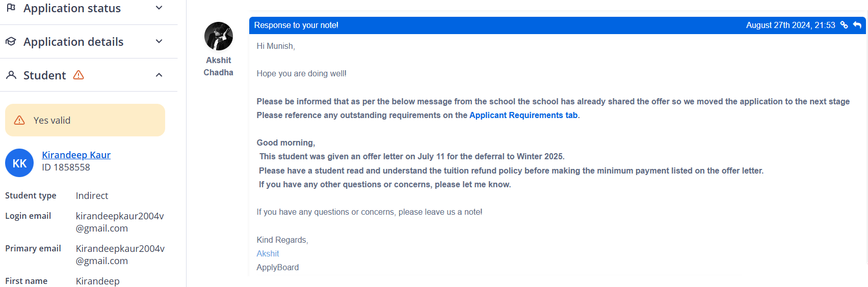Click the KK student avatar circle
This screenshot has width=868, height=287.
coord(19,163)
